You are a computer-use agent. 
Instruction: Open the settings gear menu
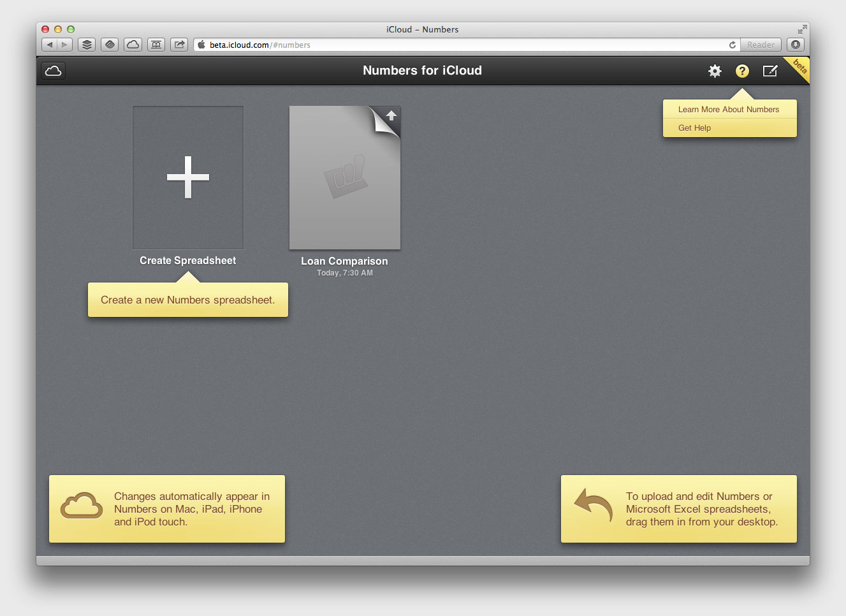715,71
